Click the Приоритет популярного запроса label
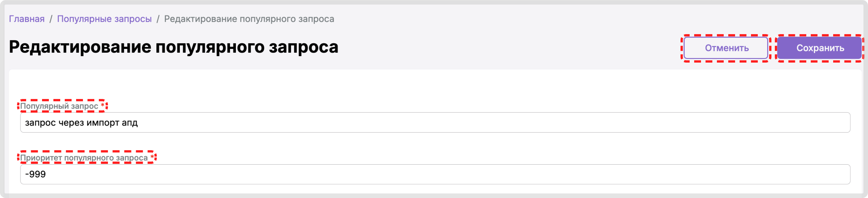The height and width of the screenshot is (198, 868). 84,158
